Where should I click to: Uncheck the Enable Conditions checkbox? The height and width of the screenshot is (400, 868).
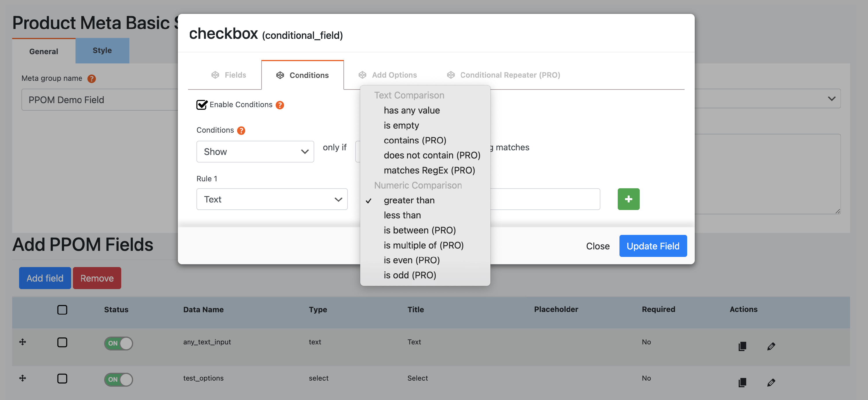click(201, 105)
